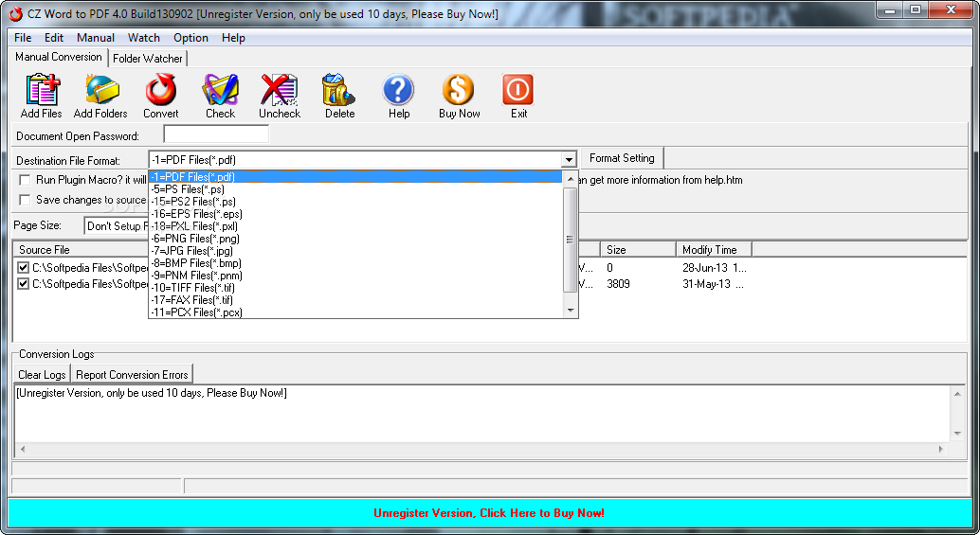Click logs scrollbar up arrow
This screenshot has height=535, width=980.
click(x=957, y=393)
